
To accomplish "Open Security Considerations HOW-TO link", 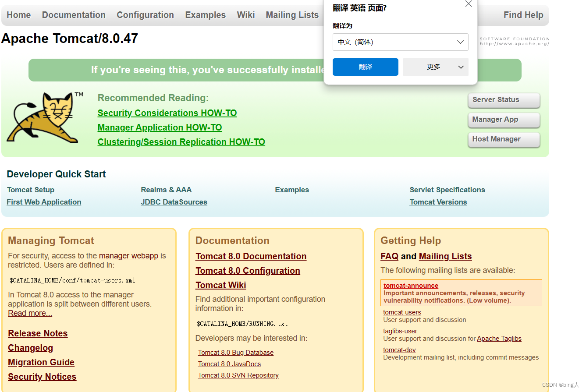I will [167, 113].
